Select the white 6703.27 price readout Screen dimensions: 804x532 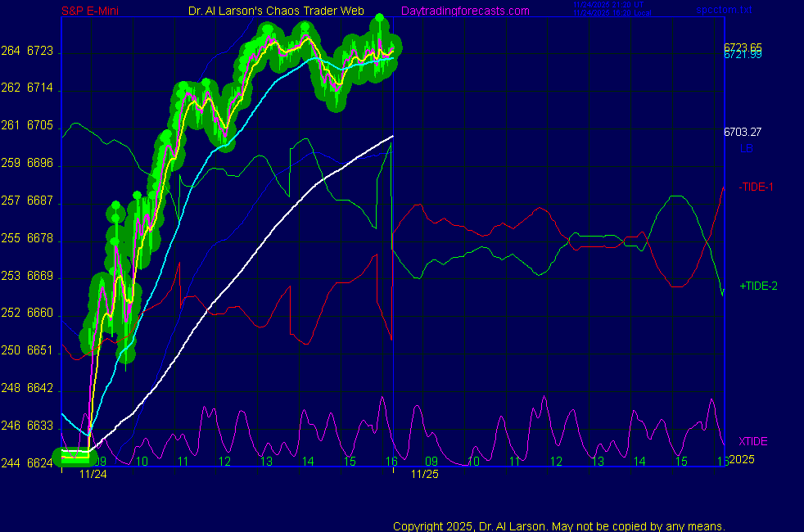click(743, 131)
